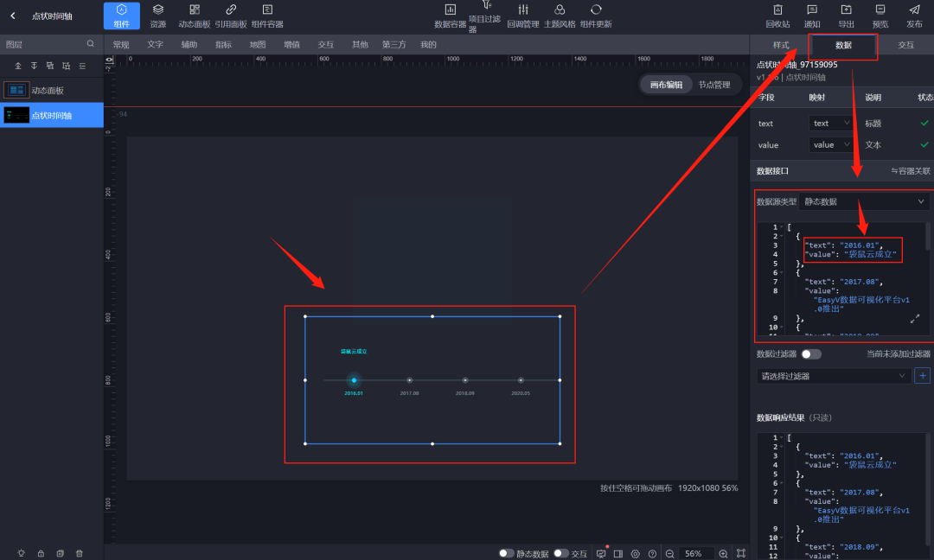Click the 预览 preview icon

point(880,10)
